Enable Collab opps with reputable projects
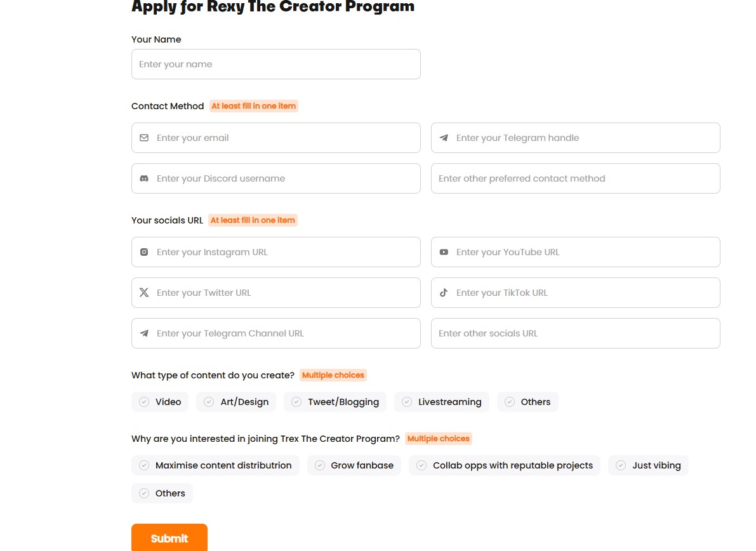This screenshot has width=756, height=551. [x=505, y=465]
